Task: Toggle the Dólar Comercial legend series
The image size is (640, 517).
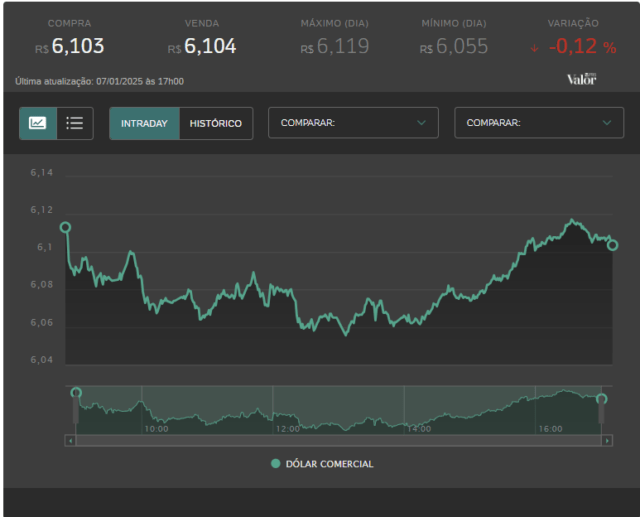Action: pos(322,464)
